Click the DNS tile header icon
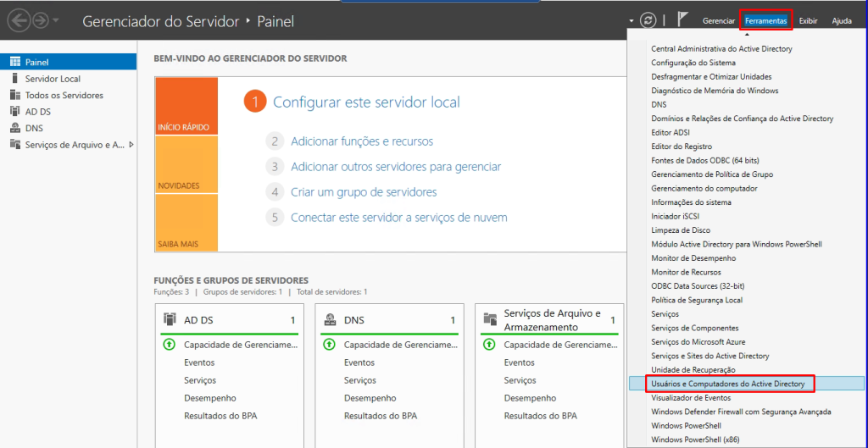 tap(329, 320)
